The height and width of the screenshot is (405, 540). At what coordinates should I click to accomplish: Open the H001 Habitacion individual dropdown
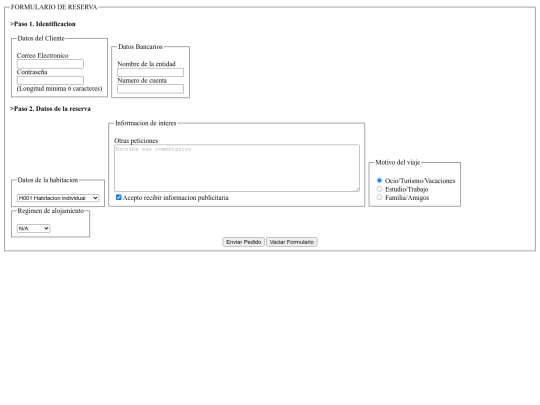pyautogui.click(x=58, y=198)
